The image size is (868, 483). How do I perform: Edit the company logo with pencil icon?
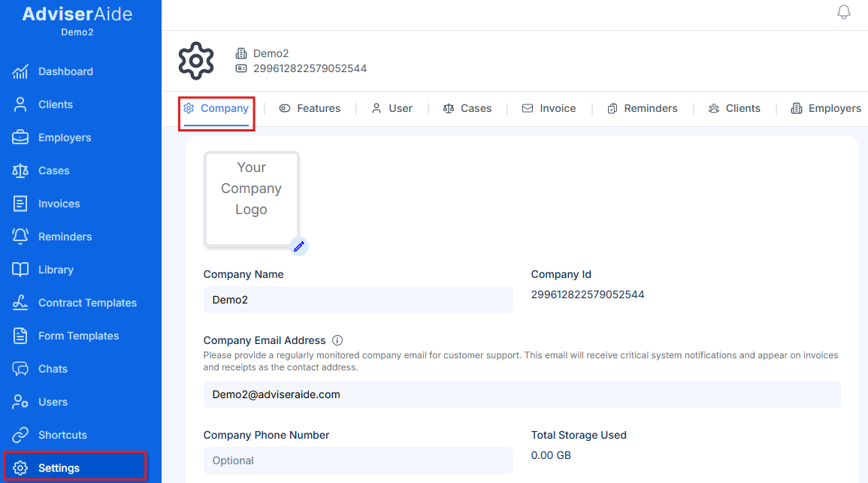point(299,246)
